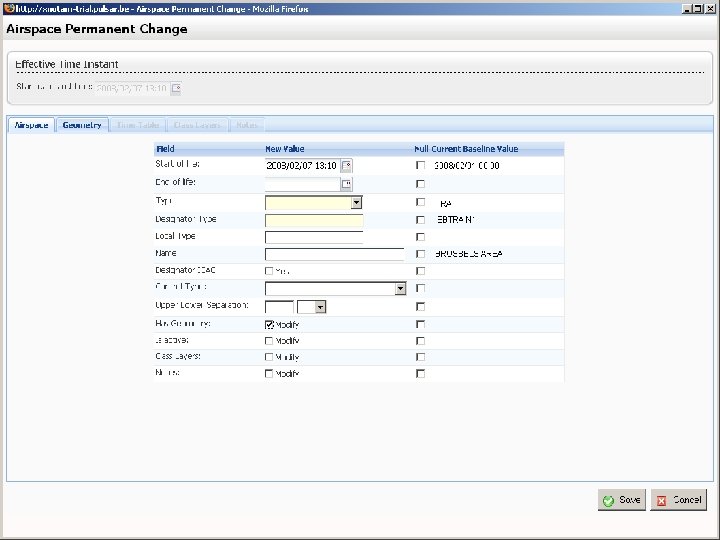This screenshot has height=540, width=720.
Task: Switch to the Geometry tab
Action: point(82,125)
